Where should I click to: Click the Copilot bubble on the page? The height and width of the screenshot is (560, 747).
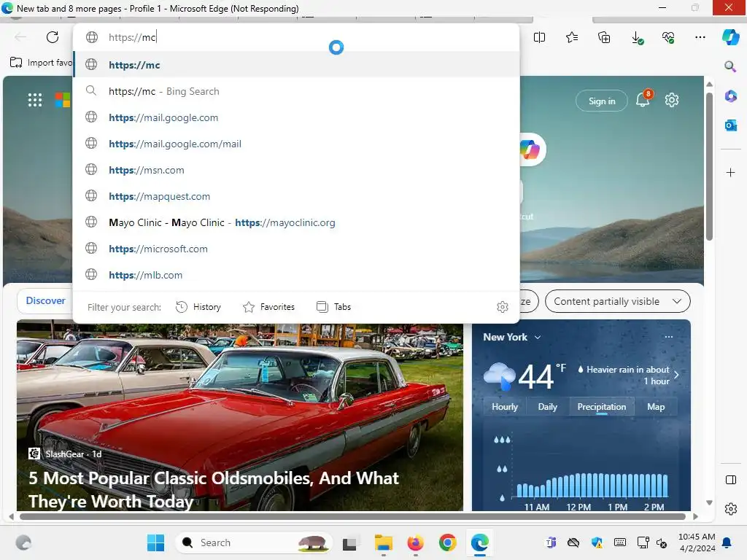tap(531, 149)
